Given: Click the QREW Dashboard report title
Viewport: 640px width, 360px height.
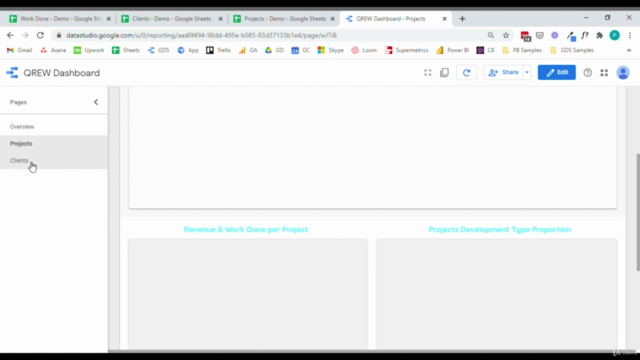Looking at the screenshot, I should point(62,73).
